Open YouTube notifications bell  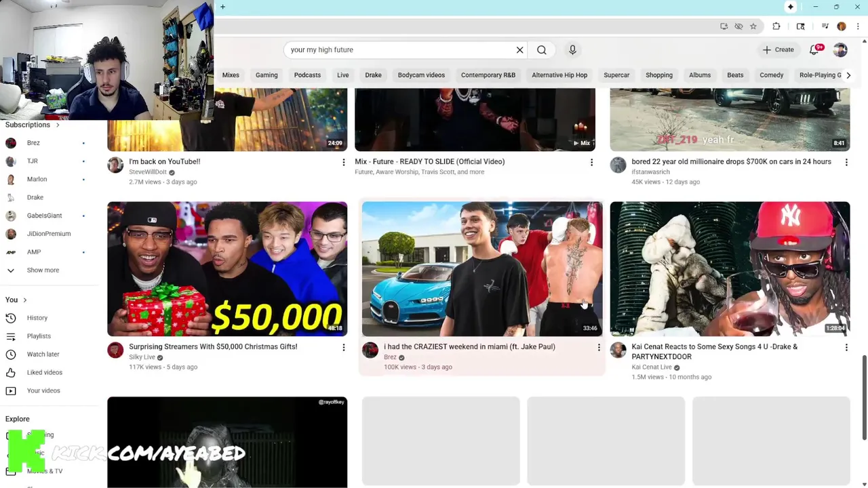tap(814, 49)
